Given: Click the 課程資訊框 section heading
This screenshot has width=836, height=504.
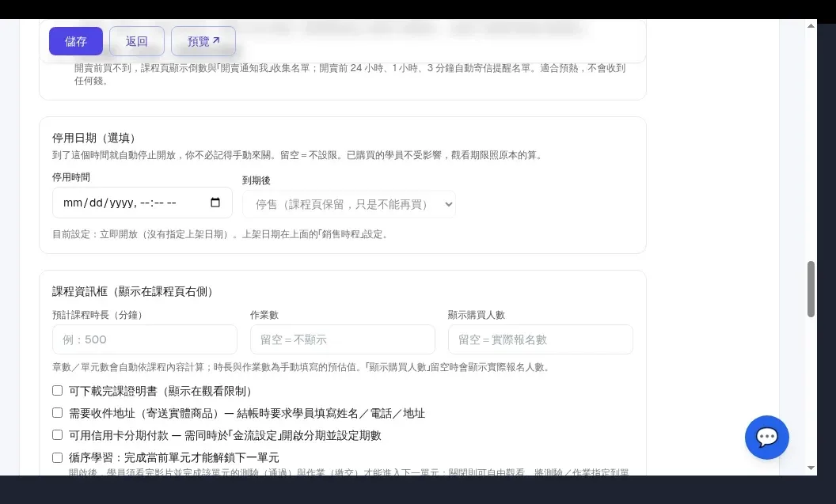Looking at the screenshot, I should pyautogui.click(x=135, y=291).
